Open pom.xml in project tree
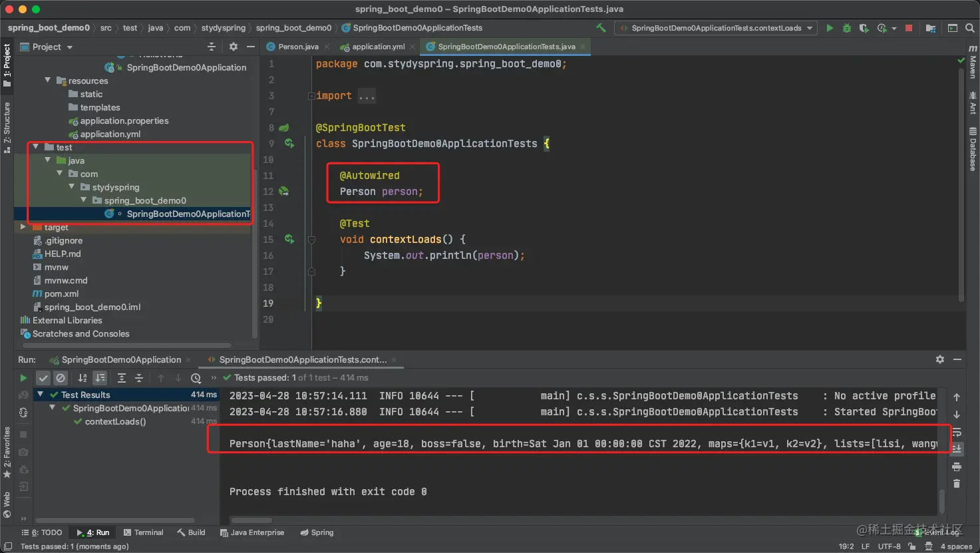 point(61,293)
